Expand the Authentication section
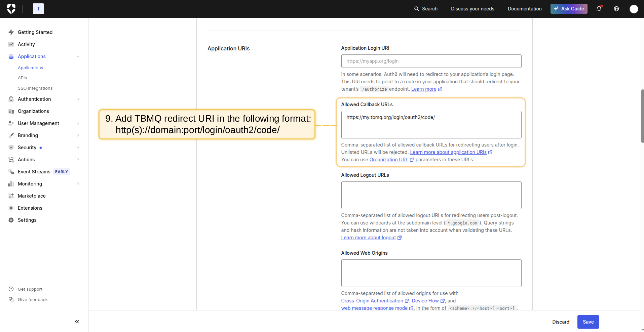This screenshot has height=332, width=644. point(78,99)
